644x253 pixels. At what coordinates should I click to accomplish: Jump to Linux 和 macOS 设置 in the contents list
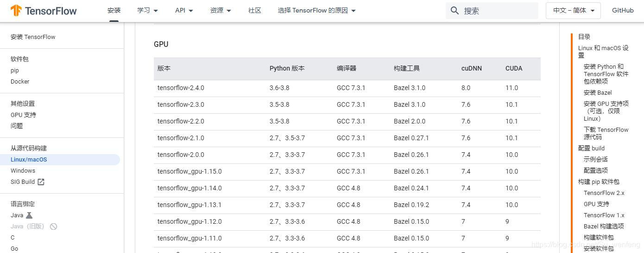pyautogui.click(x=603, y=52)
